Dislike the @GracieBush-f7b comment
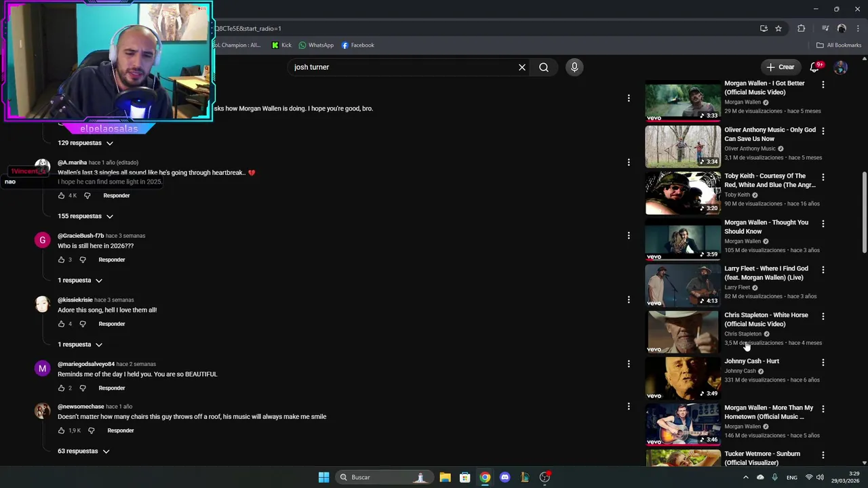Image resolution: width=868 pixels, height=488 pixels. click(83, 260)
